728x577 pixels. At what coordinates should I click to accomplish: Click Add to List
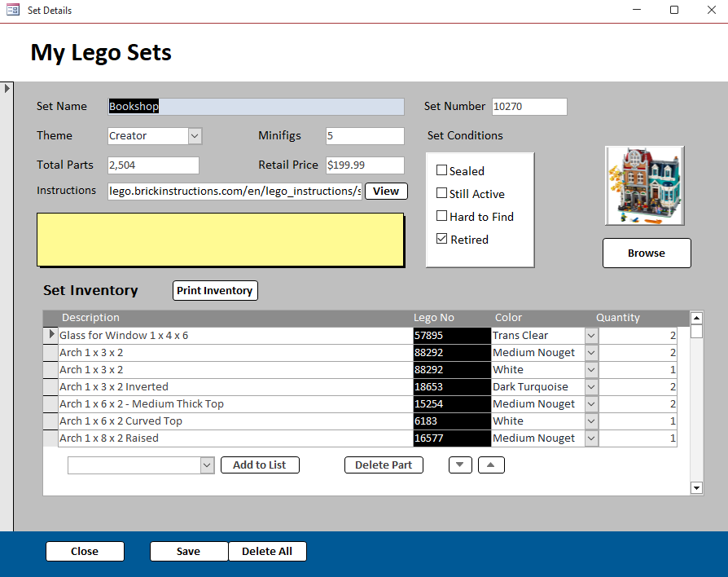[260, 465]
